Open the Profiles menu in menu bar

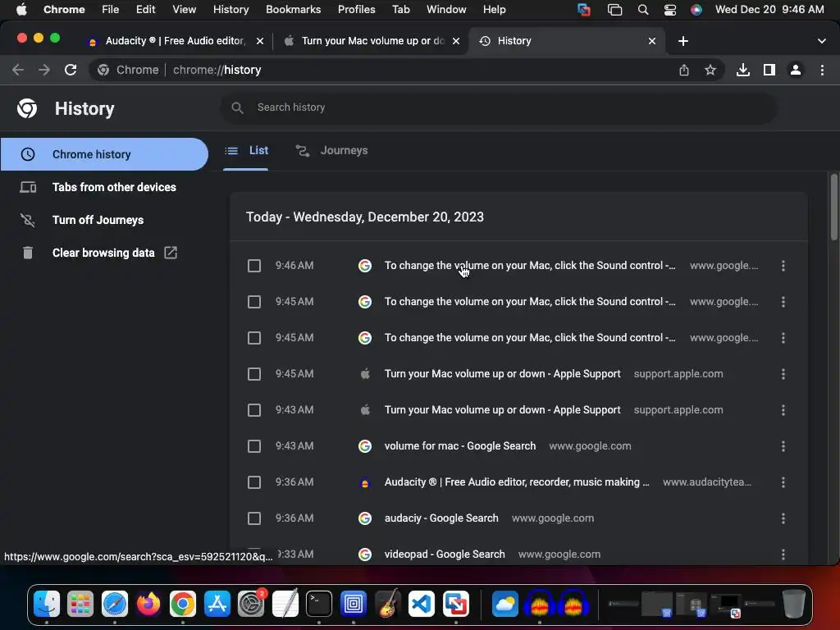click(356, 10)
